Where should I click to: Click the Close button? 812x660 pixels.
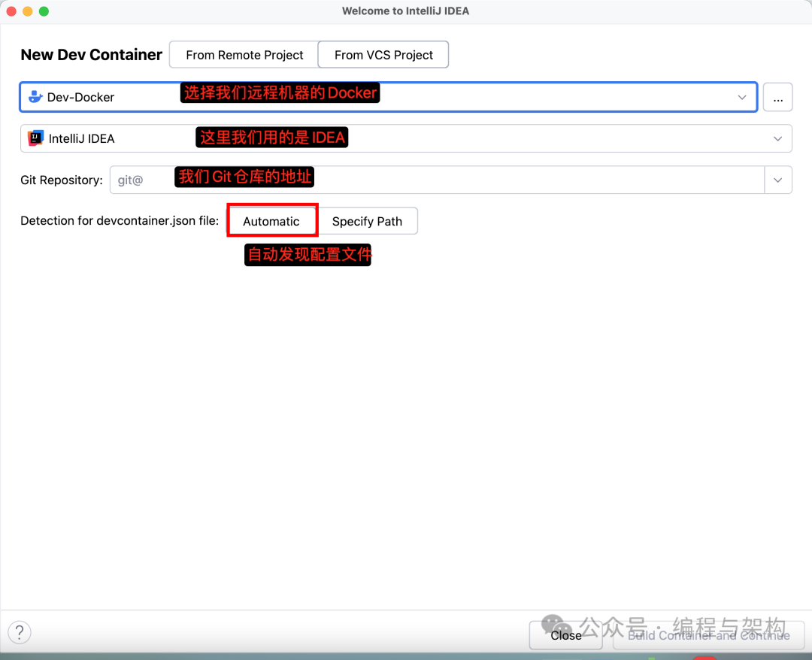point(565,635)
